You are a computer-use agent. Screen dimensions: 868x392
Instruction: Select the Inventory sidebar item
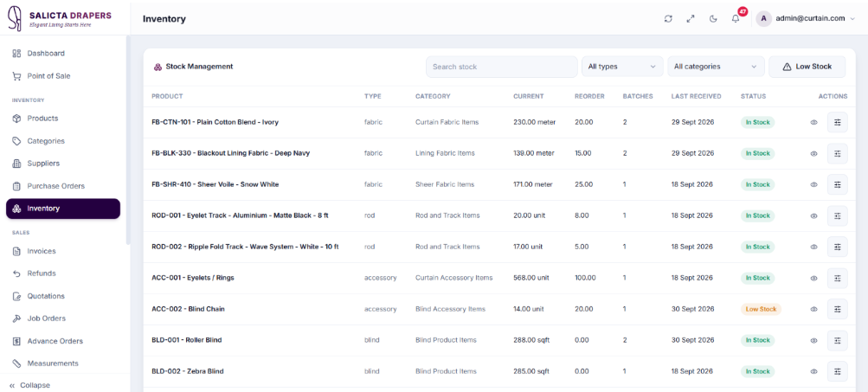click(x=63, y=209)
